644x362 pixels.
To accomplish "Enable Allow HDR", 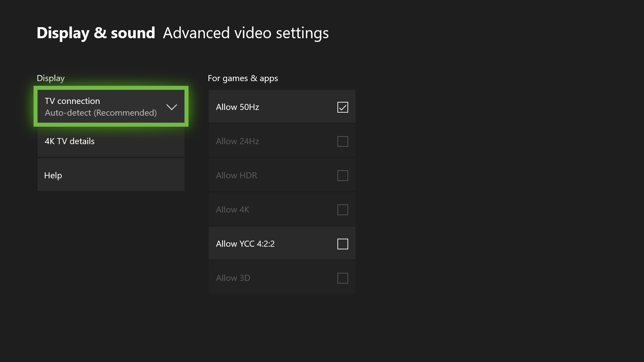I will coord(343,175).
